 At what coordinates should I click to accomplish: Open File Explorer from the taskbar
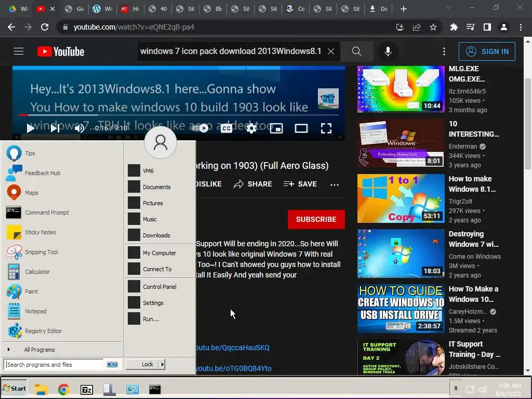pyautogui.click(x=41, y=390)
